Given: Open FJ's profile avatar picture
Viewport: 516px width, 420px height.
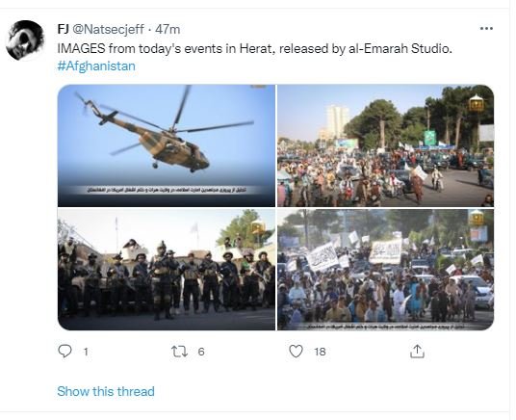Looking at the screenshot, I should pos(25,39).
